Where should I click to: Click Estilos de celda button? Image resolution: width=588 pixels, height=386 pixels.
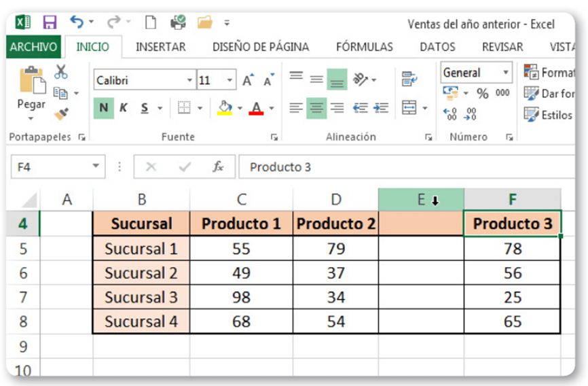(x=549, y=115)
